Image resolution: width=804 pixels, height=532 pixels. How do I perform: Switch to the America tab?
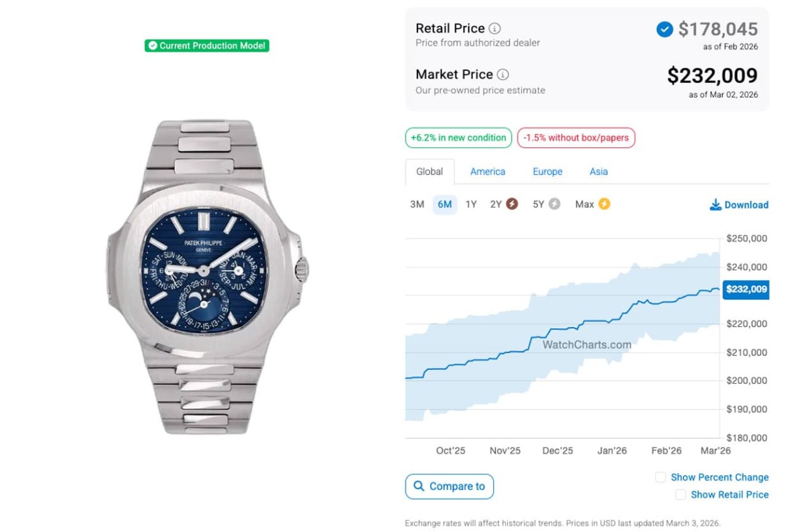click(x=488, y=172)
